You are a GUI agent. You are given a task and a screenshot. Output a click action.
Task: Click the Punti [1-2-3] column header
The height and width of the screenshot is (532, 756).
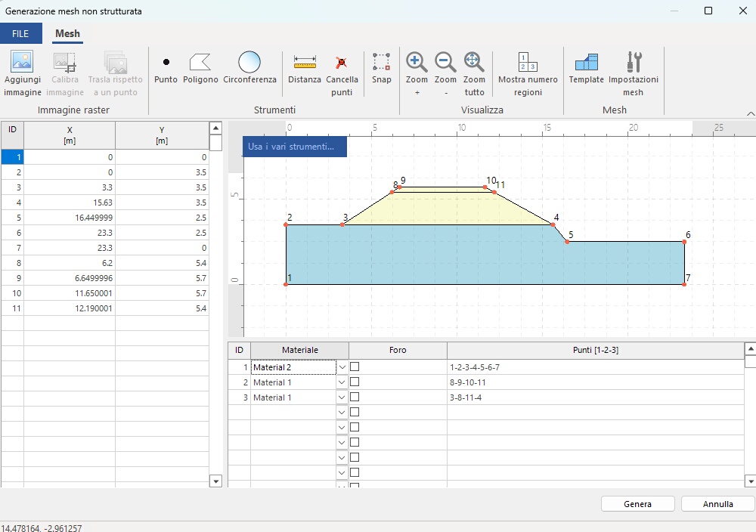596,351
